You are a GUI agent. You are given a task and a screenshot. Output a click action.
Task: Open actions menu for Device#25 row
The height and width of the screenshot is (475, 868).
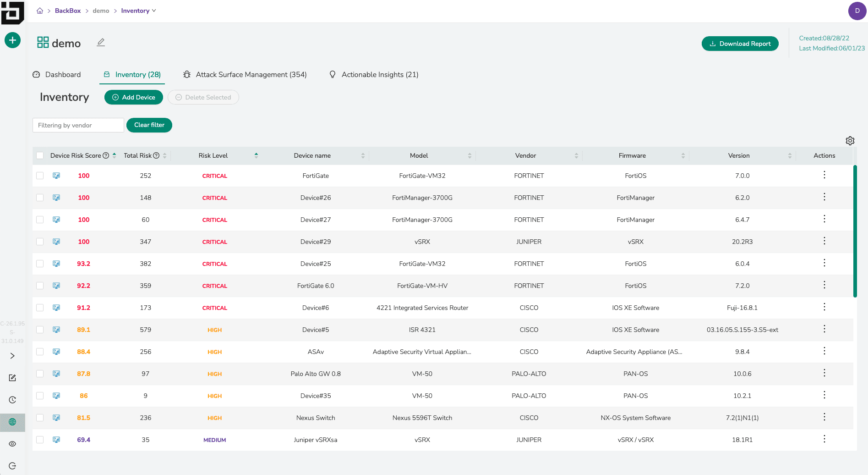(824, 263)
